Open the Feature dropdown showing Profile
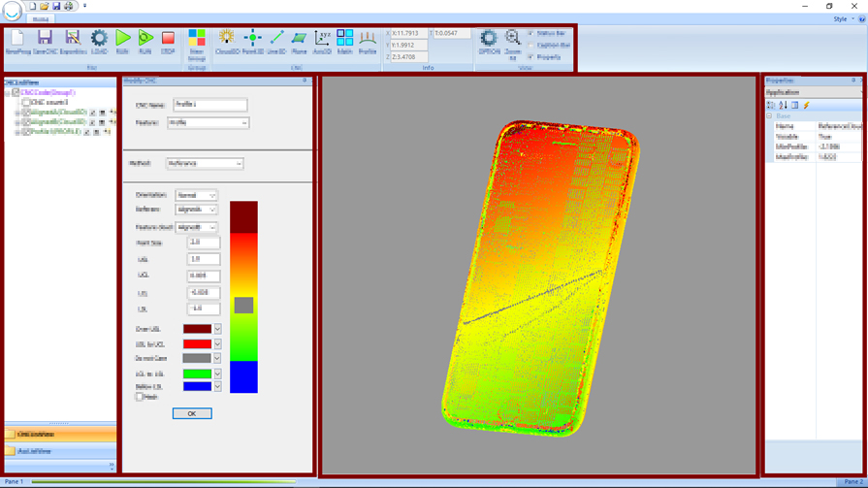The height and width of the screenshot is (488, 868). pyautogui.click(x=208, y=123)
